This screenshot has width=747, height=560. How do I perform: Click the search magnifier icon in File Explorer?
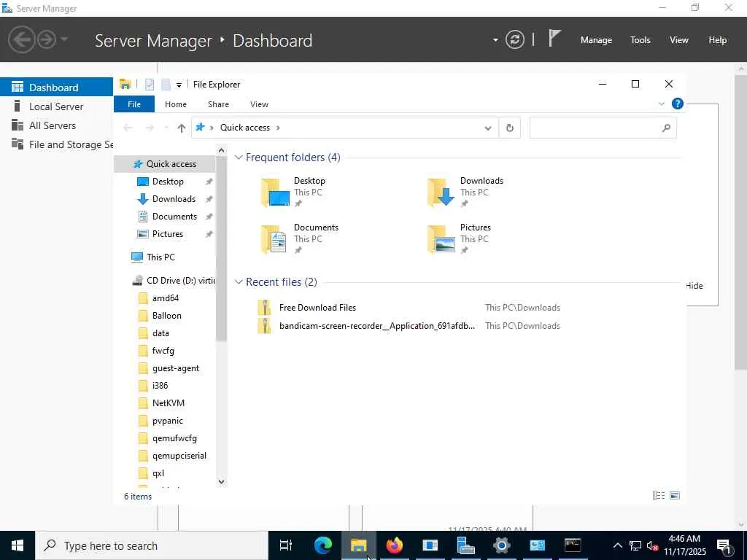(666, 128)
